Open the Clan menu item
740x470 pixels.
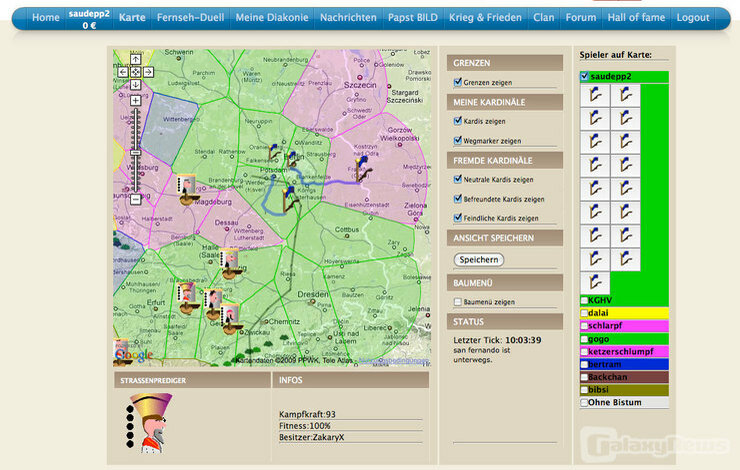tap(544, 18)
